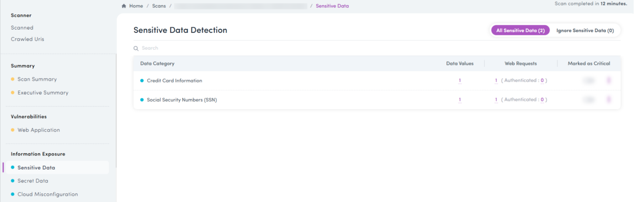This screenshot has width=644, height=202.
Task: Switch to the Ignore Sensitive Data (0) tab
Action: [585, 30]
